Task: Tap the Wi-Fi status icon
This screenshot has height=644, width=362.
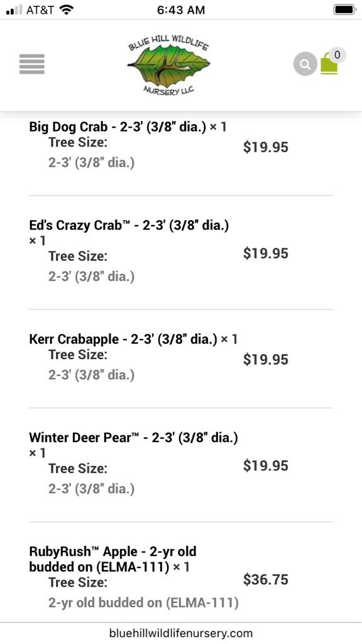Action: click(x=66, y=9)
